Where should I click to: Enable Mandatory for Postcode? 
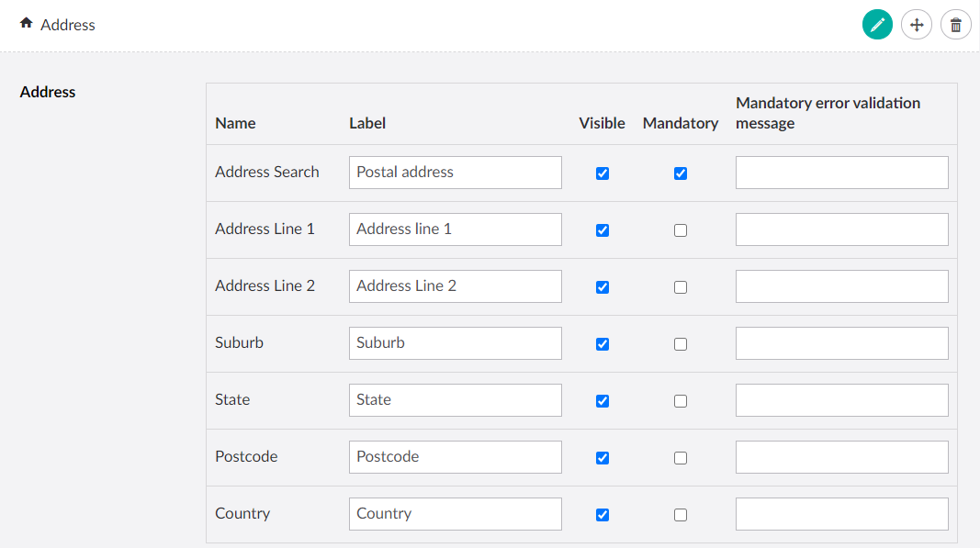click(x=681, y=457)
